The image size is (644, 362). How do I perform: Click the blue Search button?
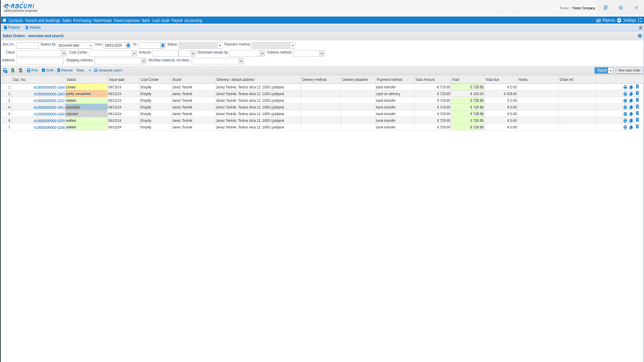(601, 71)
